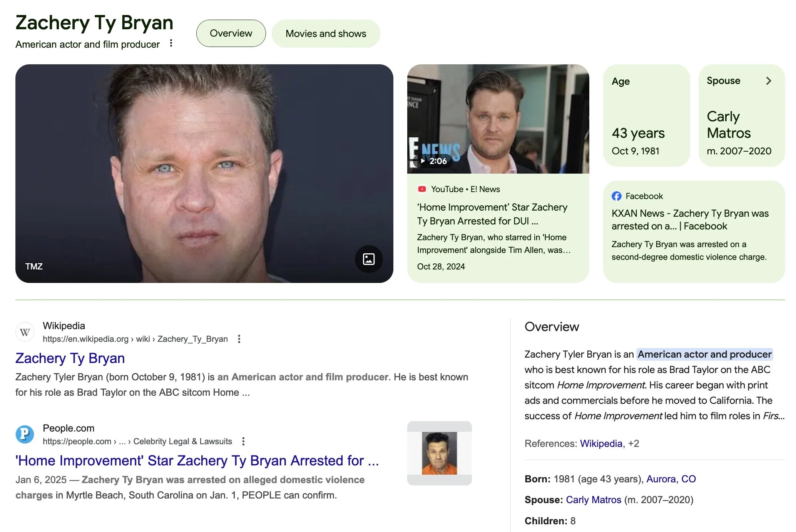Image resolution: width=796 pixels, height=532 pixels.
Task: Open three-dot menu for People.com result
Action: pos(243,441)
